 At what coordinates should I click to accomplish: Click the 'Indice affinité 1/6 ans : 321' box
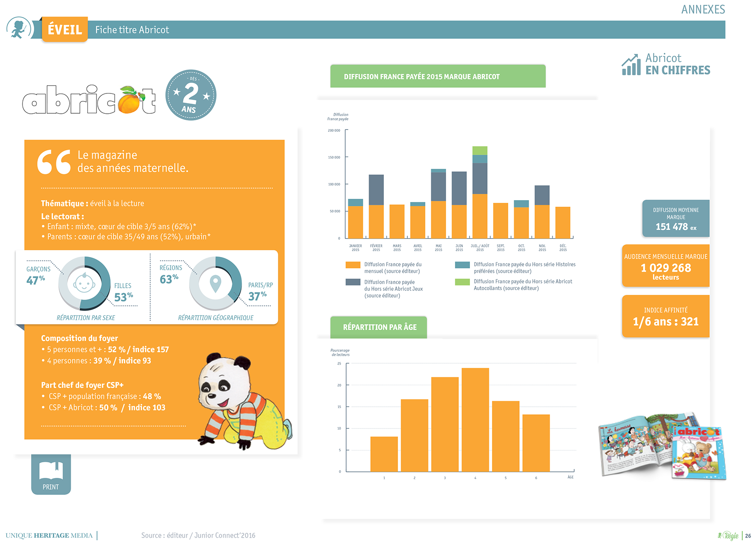point(666,316)
